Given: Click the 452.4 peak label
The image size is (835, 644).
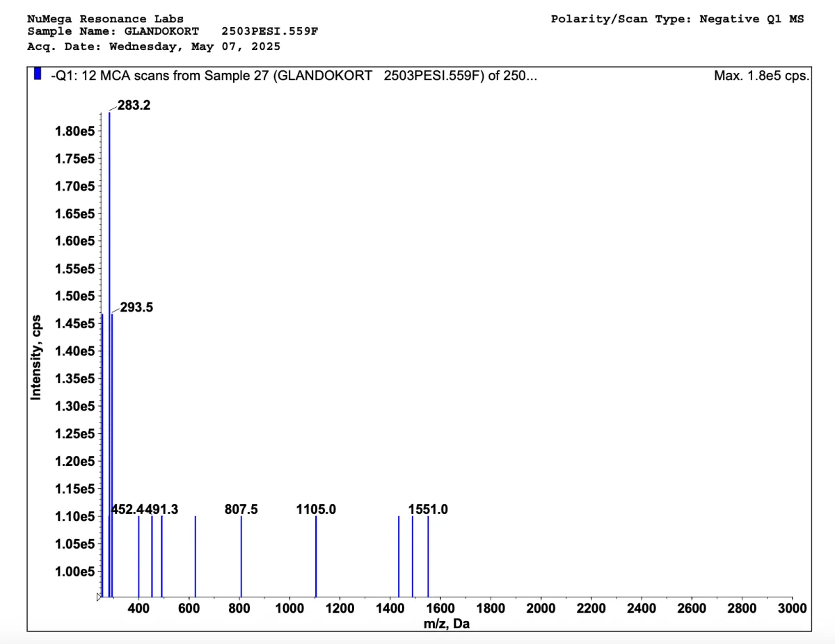Looking at the screenshot, I should click(129, 509).
